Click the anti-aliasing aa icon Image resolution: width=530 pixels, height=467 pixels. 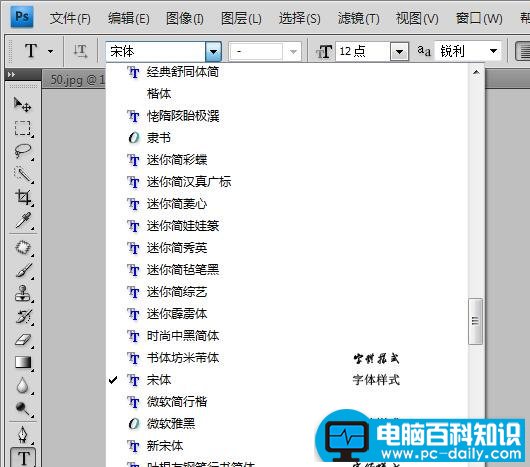coord(424,51)
